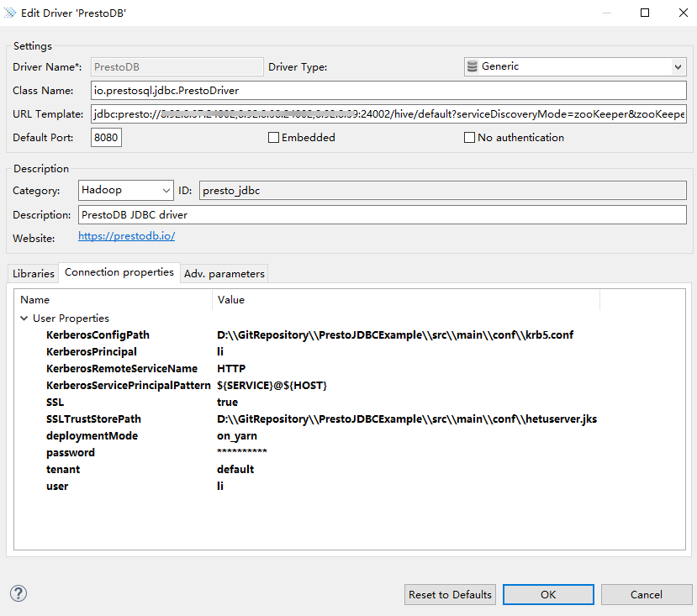The image size is (697, 616).
Task: Click the Driver Name field
Action: pos(177,67)
